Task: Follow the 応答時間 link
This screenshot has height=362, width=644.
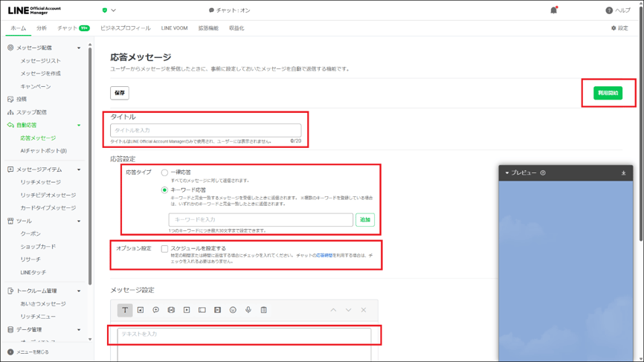Action: [x=324, y=255]
